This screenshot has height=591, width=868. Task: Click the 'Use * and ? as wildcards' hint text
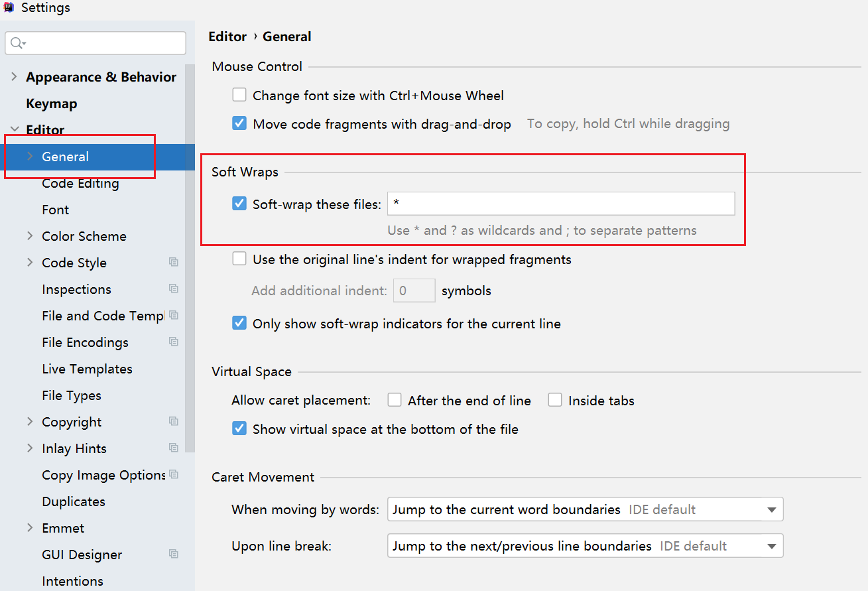(x=542, y=230)
